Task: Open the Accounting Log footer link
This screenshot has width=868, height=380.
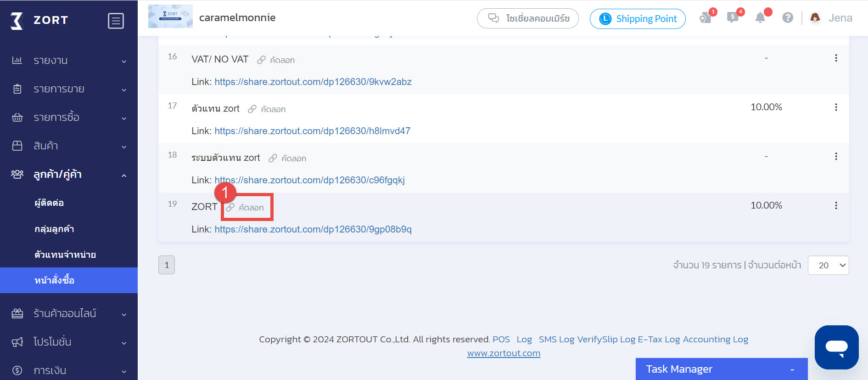Action: (x=716, y=340)
